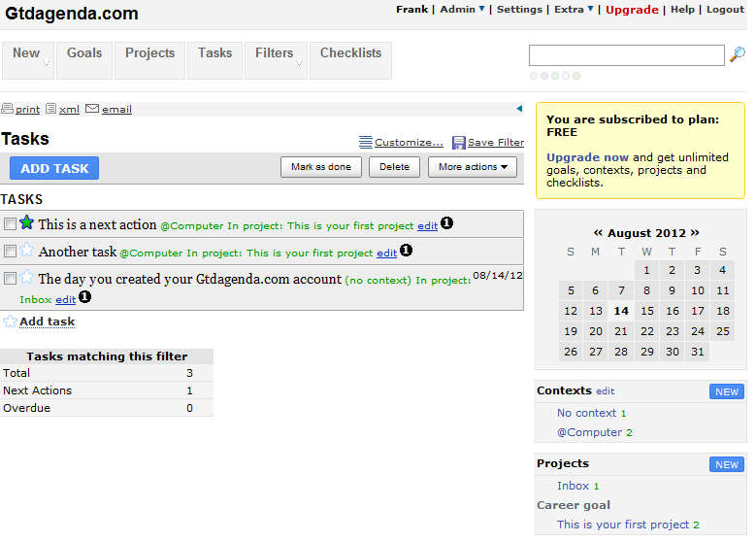
Task: Select the @Computer context
Action: [589, 432]
